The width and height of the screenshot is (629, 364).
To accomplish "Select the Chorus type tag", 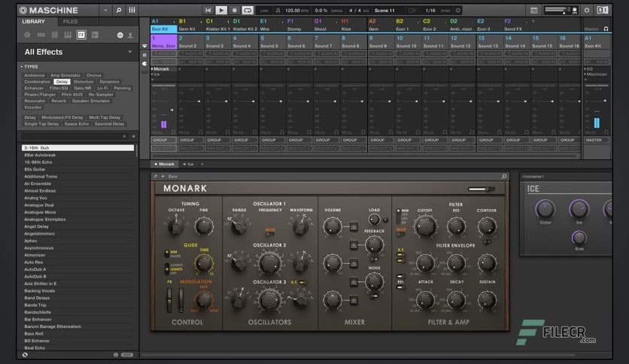I will [x=93, y=75].
